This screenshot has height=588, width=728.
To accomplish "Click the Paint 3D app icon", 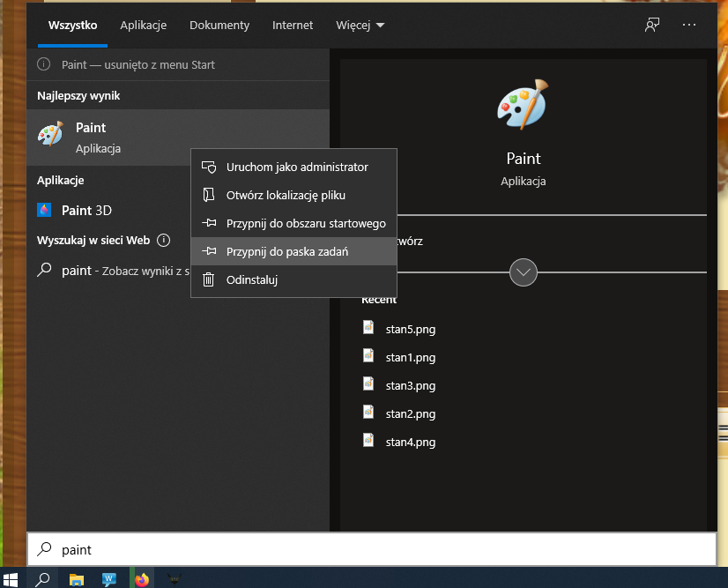I will [x=44, y=211].
